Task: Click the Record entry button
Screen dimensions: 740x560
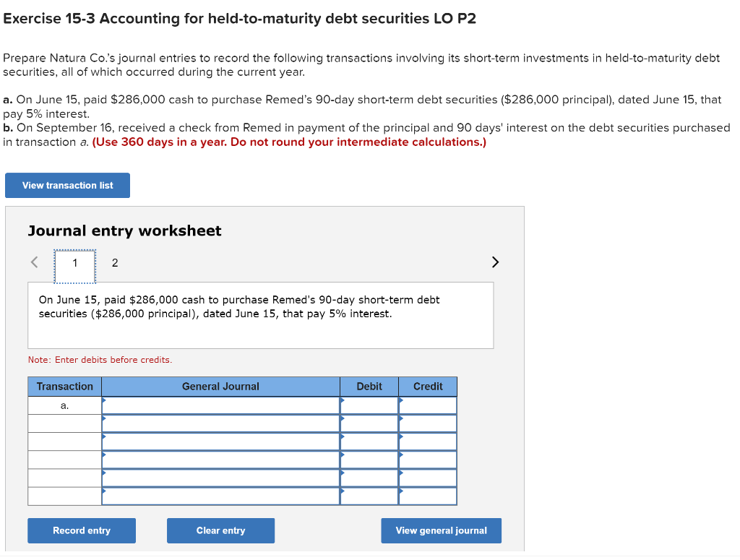Action: coord(81,530)
